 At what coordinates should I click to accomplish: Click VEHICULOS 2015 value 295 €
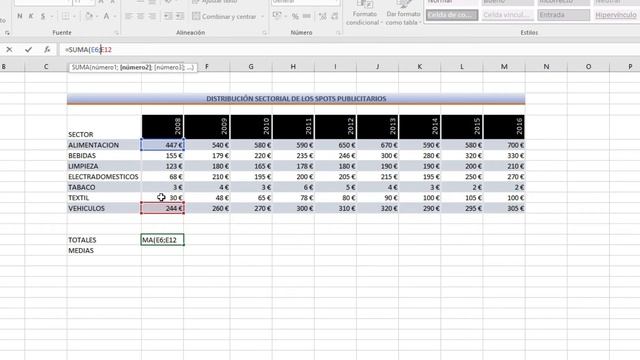pyautogui.click(x=462, y=208)
